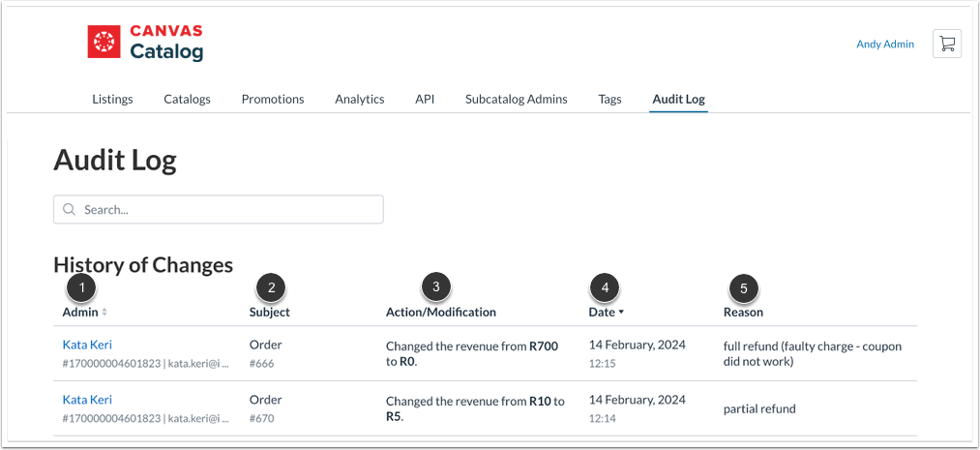Open the Listings tab
This screenshot has width=980, height=450.
(x=112, y=100)
